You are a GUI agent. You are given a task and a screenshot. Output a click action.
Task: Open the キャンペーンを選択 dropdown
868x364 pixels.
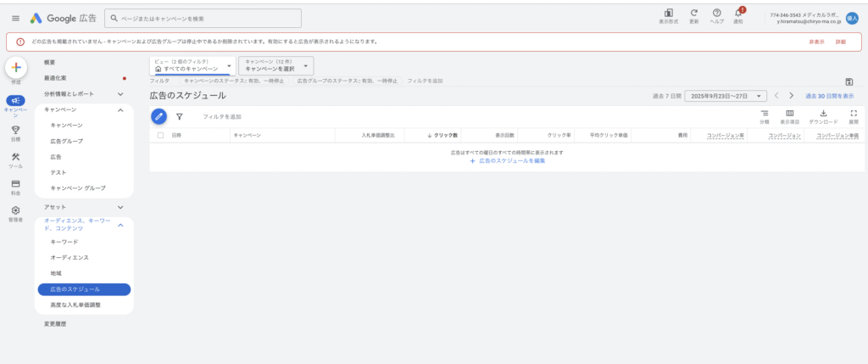point(276,65)
